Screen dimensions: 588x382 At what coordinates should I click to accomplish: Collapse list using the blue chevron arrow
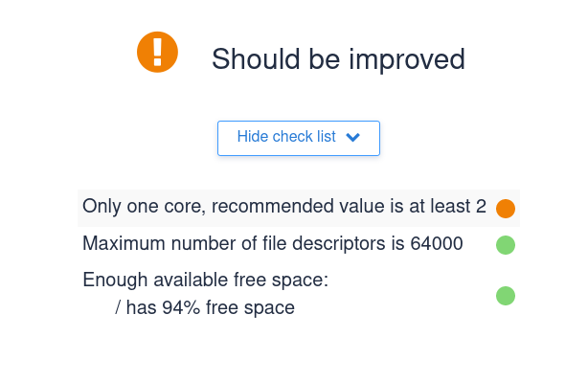pyautogui.click(x=352, y=137)
